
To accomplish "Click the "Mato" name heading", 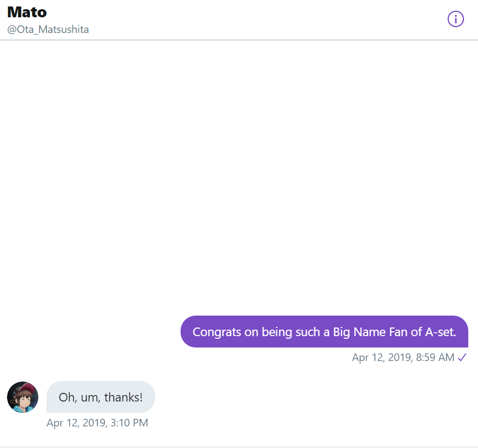I will [27, 12].
